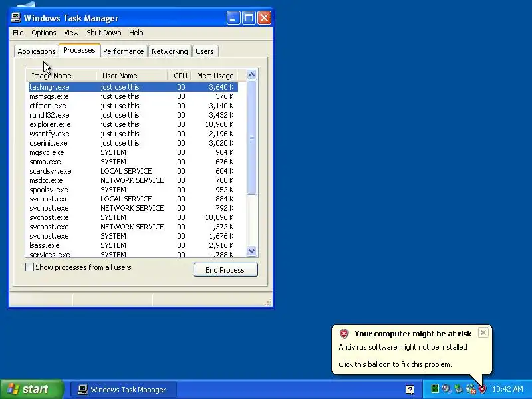Click the 10,968 K memory value
Image resolution: width=532 pixels, height=399 pixels.
pyautogui.click(x=219, y=124)
